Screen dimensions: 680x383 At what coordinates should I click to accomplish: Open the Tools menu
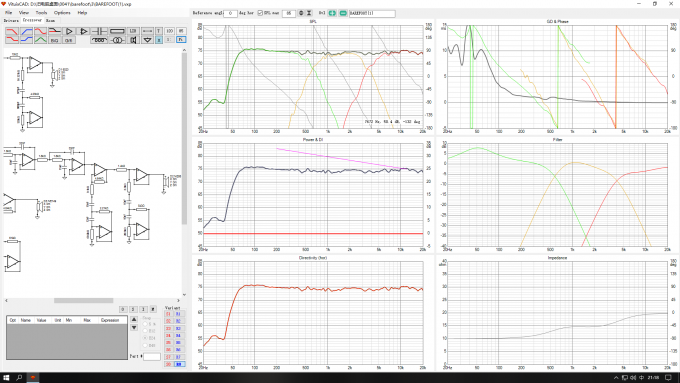[41, 13]
